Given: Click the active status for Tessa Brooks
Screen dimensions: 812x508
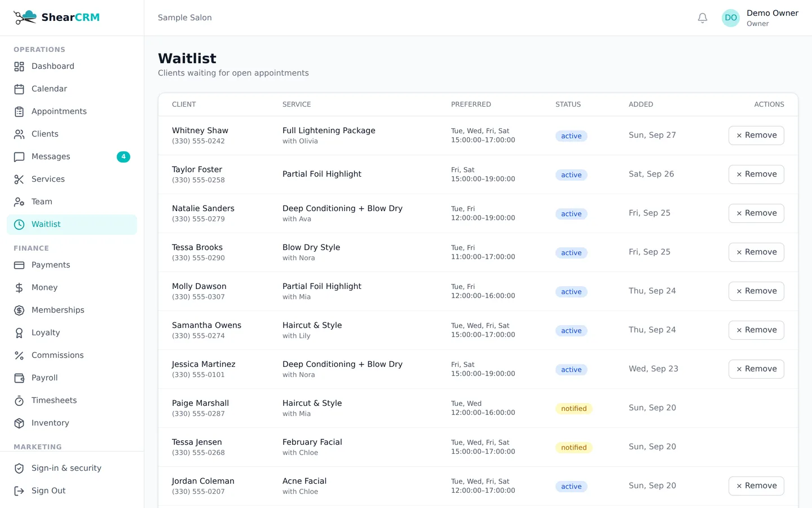Looking at the screenshot, I should click(x=571, y=253).
